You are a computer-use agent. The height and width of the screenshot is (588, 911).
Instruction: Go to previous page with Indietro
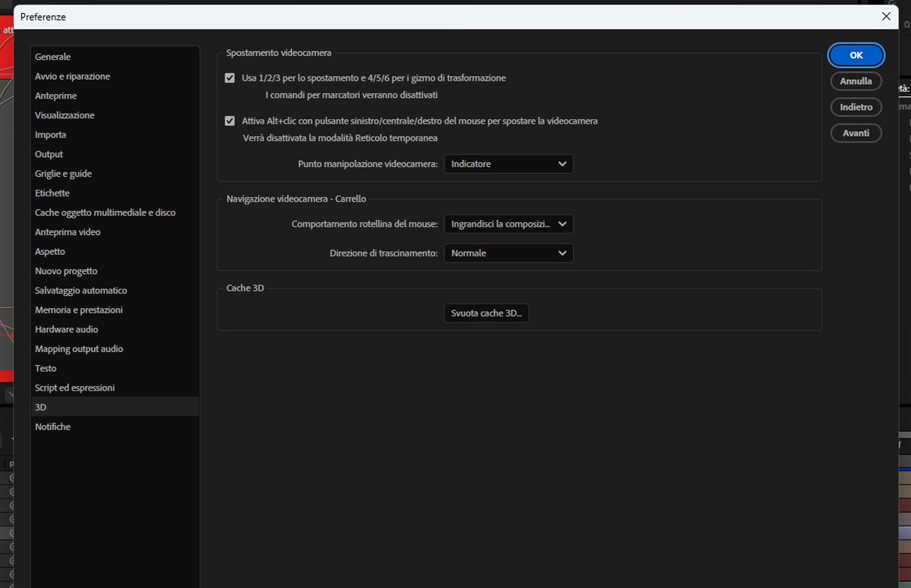click(x=856, y=107)
